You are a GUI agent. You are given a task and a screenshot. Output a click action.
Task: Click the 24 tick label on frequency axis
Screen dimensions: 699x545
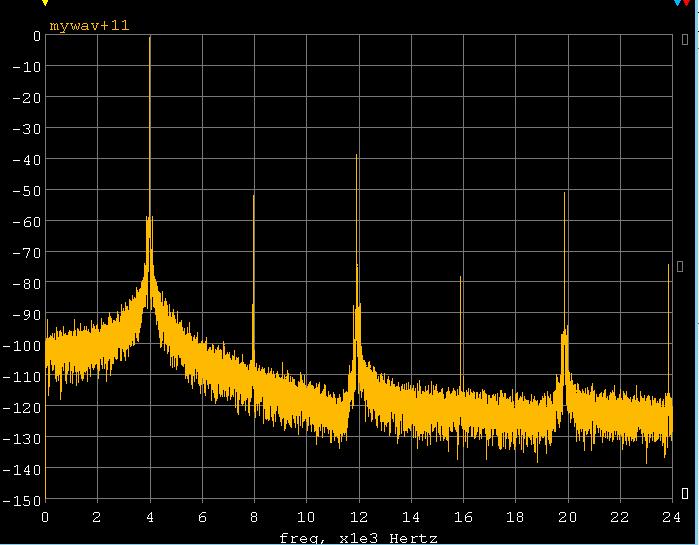click(x=672, y=517)
